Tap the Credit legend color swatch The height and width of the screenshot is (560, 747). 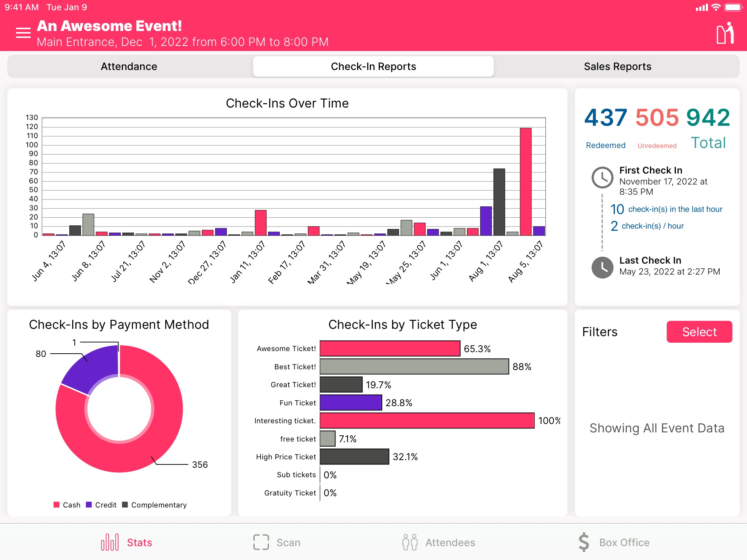coord(89,505)
